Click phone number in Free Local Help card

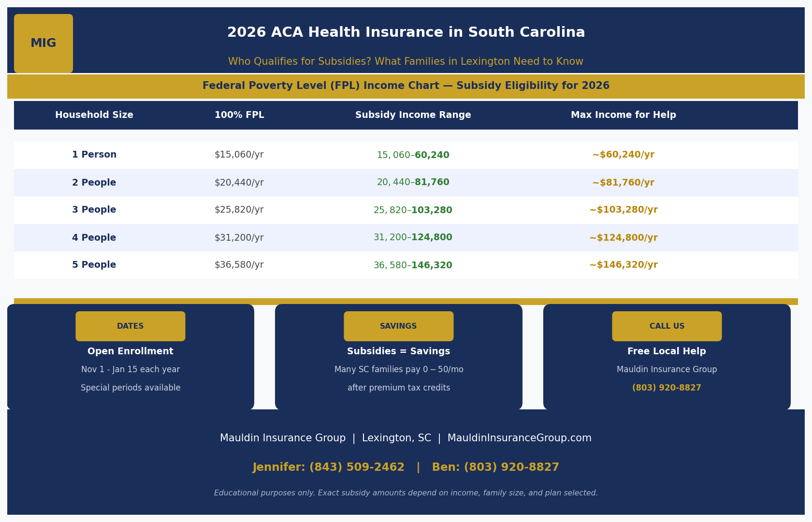point(667,388)
